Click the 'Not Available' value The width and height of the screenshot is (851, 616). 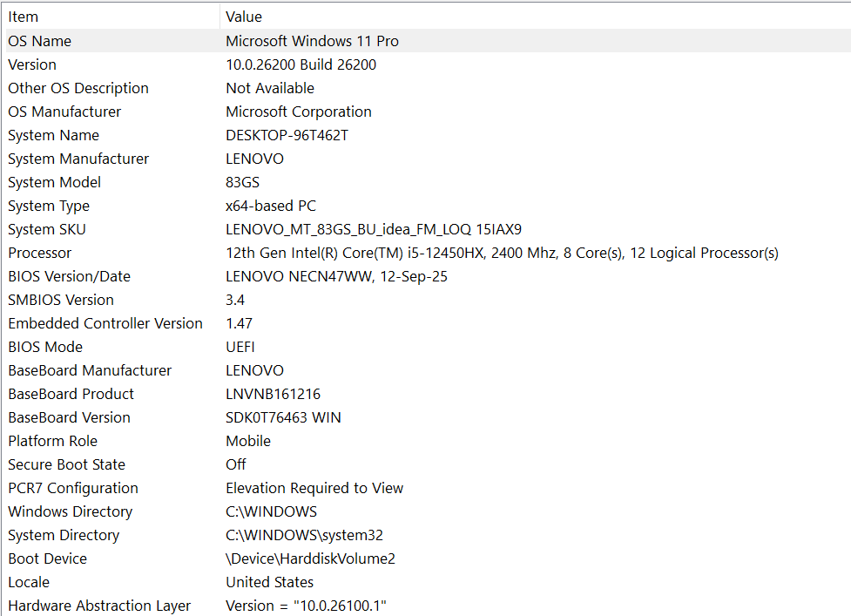pyautogui.click(x=270, y=88)
